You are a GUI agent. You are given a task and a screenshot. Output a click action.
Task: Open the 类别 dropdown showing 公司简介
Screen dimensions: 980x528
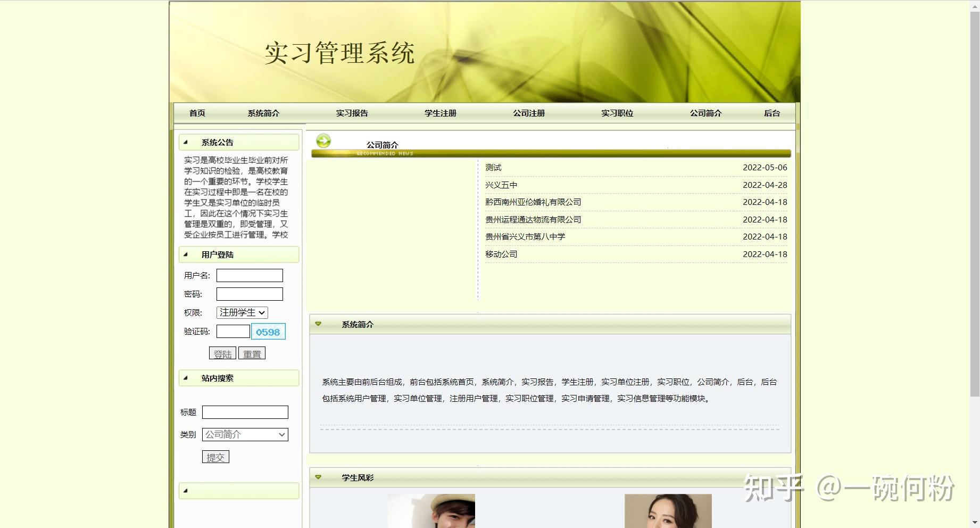pyautogui.click(x=244, y=434)
